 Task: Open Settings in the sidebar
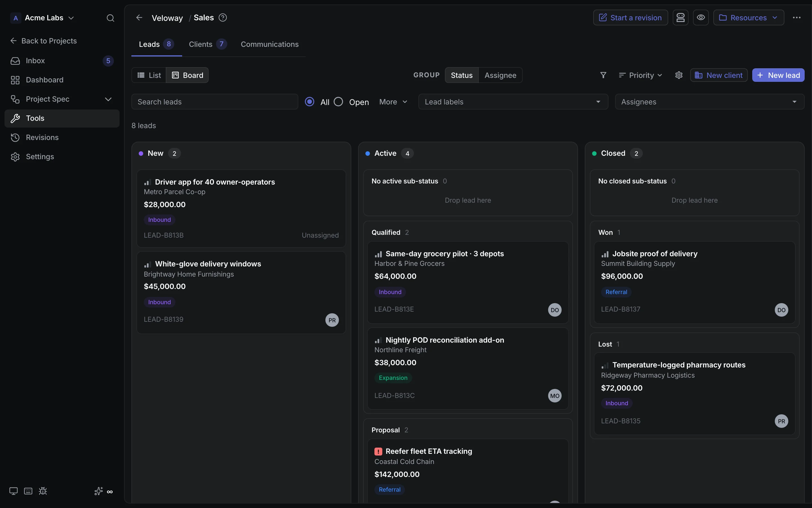[62, 157]
